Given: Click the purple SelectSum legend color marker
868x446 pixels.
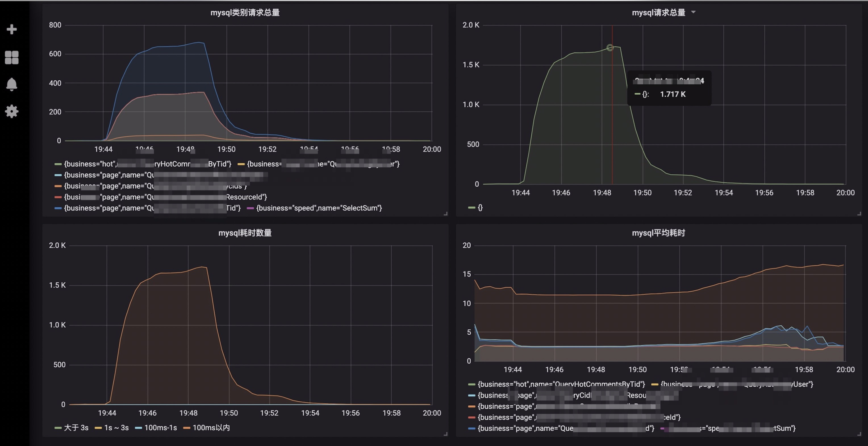Looking at the screenshot, I should (251, 208).
